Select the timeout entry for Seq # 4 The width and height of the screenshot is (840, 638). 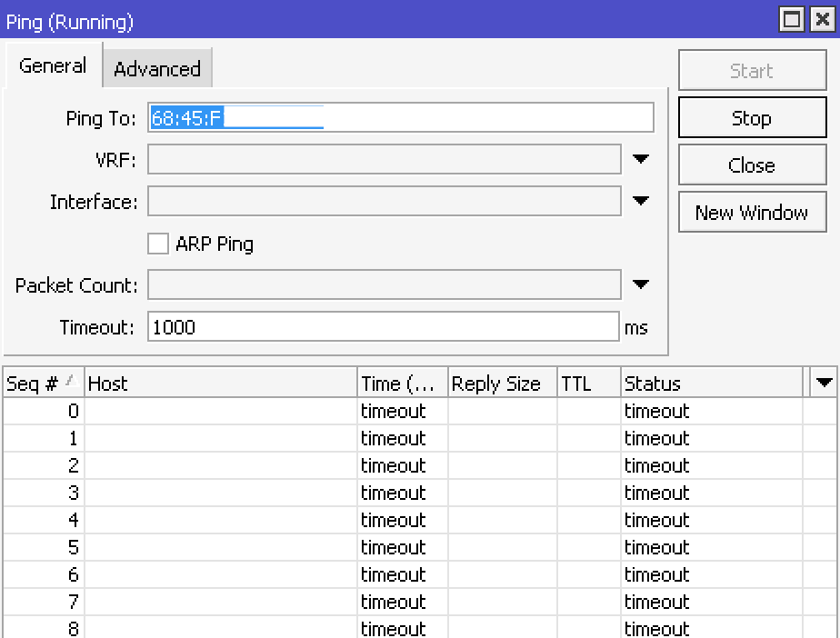(391, 520)
